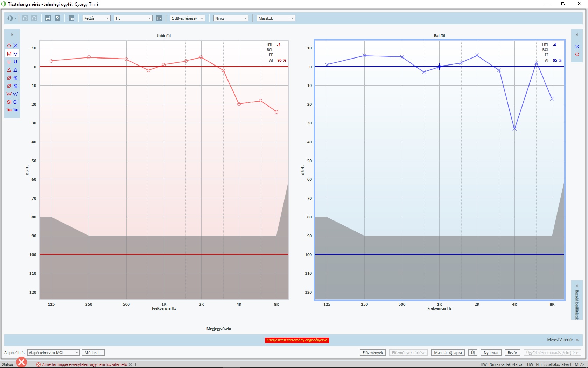Select the red SI symbol
This screenshot has width=588, height=368.
pyautogui.click(x=9, y=102)
